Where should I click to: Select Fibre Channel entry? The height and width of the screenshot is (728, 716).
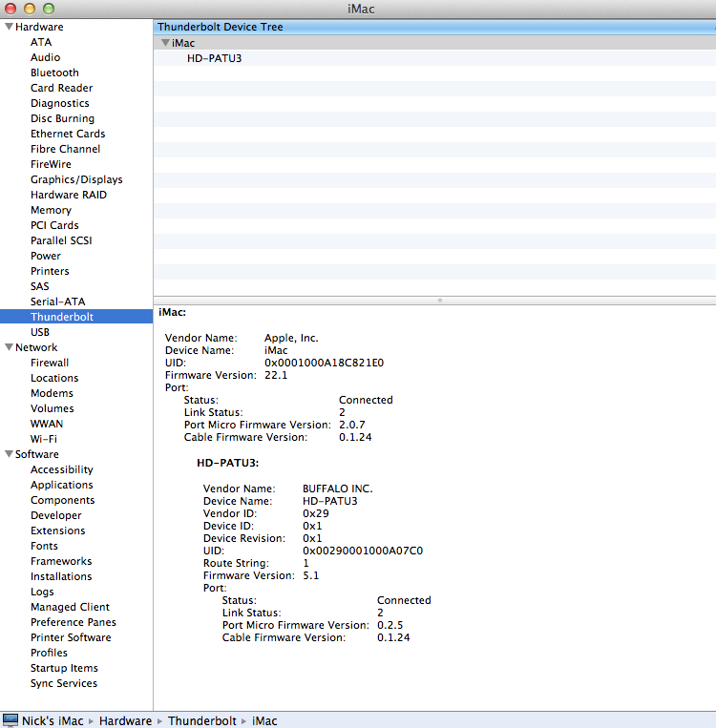pyautogui.click(x=65, y=149)
